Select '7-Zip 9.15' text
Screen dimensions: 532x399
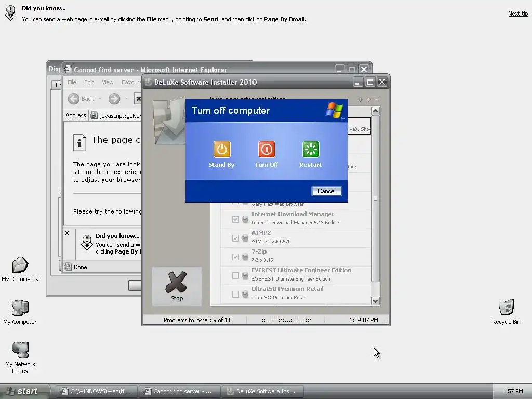(x=262, y=260)
